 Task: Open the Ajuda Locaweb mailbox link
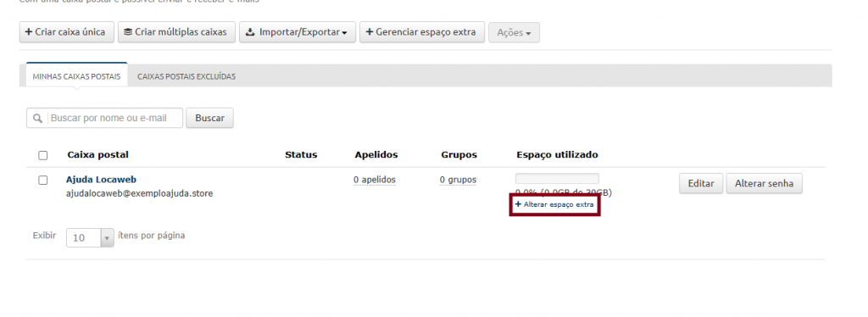[x=102, y=180]
